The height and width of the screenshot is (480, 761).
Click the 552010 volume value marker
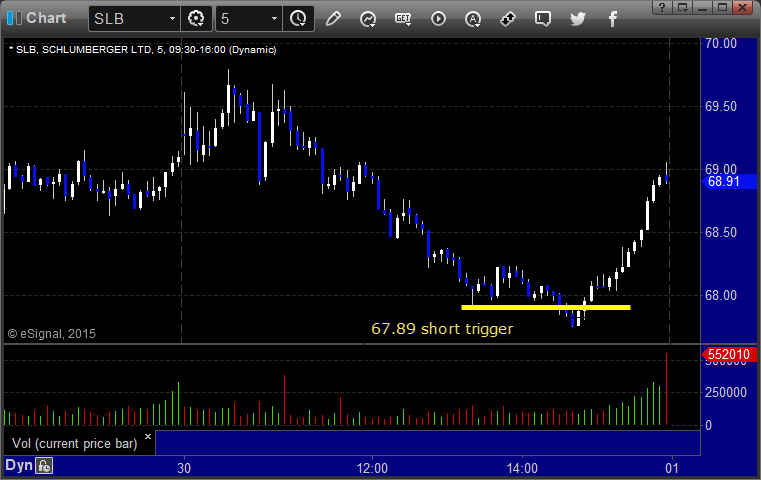click(x=729, y=354)
